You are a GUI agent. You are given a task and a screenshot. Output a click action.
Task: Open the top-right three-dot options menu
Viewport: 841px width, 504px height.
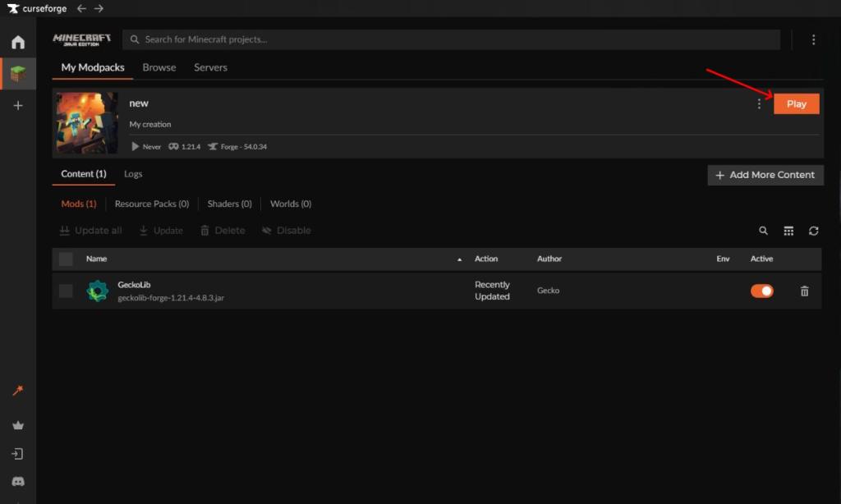[813, 40]
